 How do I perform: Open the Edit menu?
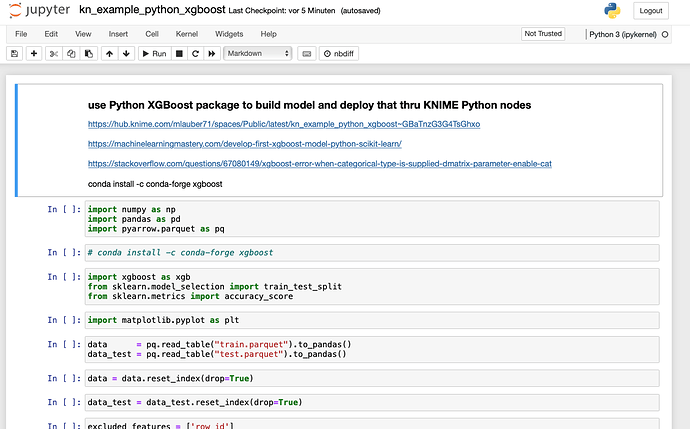51,34
